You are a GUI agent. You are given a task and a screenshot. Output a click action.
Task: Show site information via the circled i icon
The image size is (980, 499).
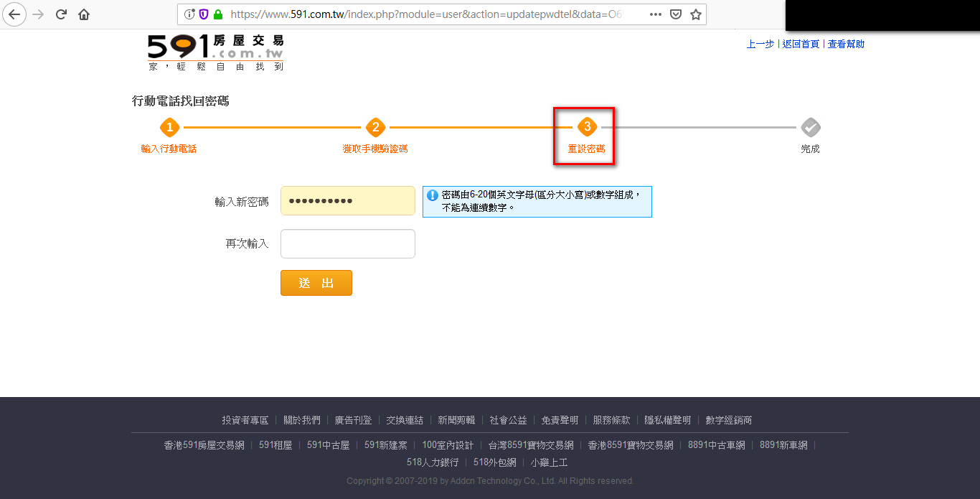pos(189,14)
